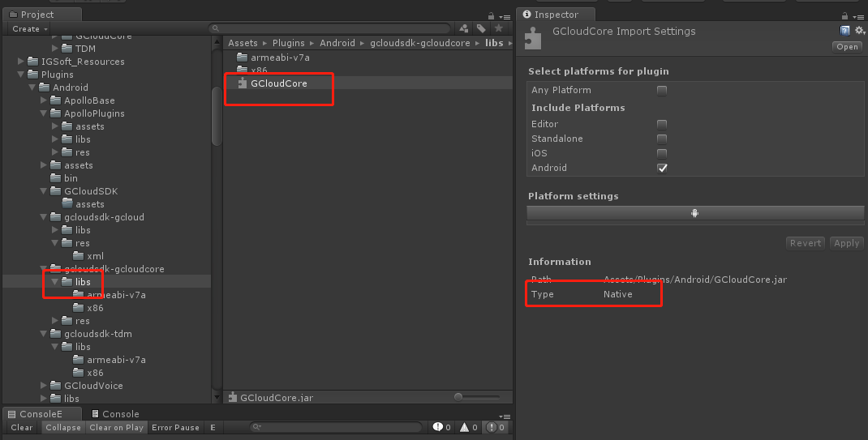Switch to the Console tab

(x=115, y=414)
